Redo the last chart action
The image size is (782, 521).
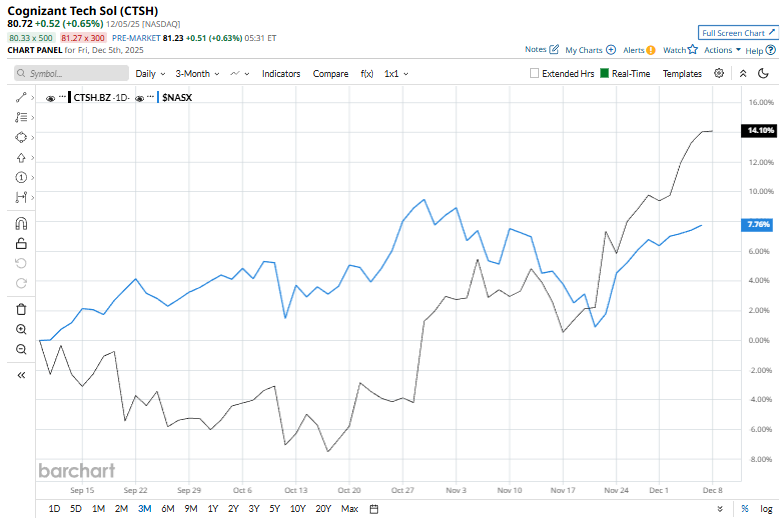[x=21, y=283]
